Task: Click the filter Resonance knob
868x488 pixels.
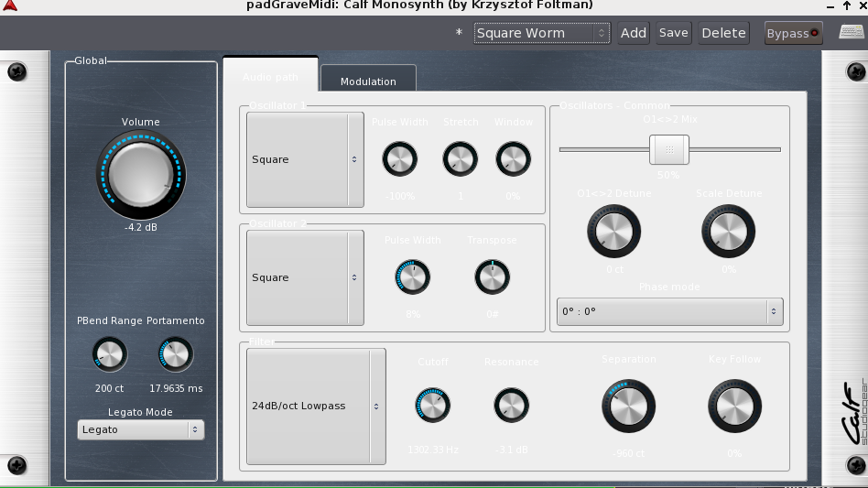Action: 511,405
